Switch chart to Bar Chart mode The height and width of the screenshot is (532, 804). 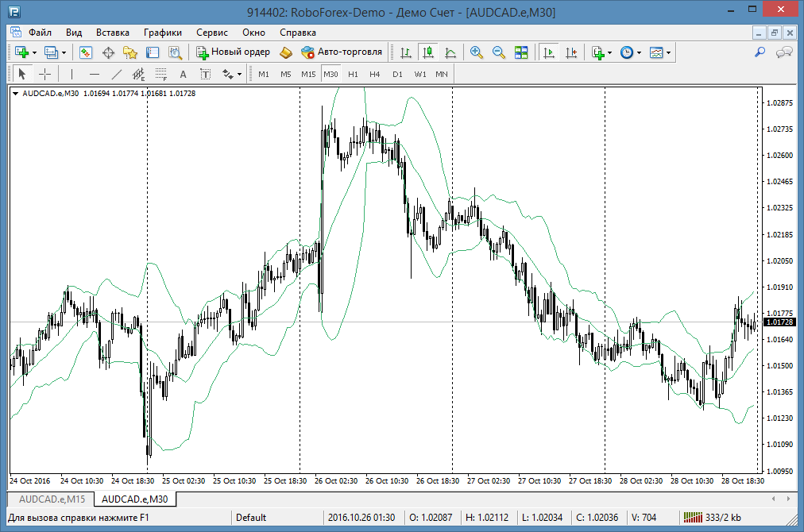click(x=406, y=52)
